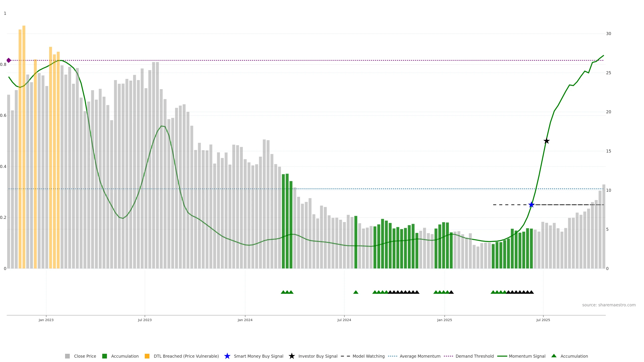Click the gray Close Price legend square

pos(67,356)
